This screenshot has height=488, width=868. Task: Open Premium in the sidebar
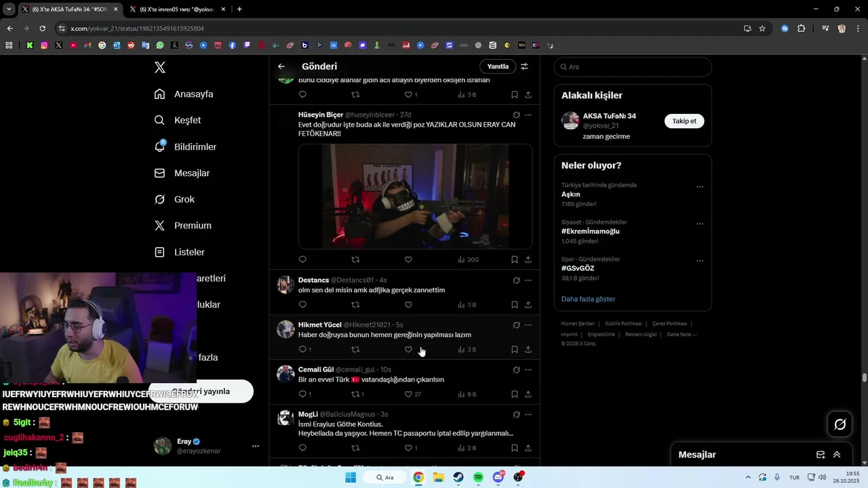pos(182,226)
